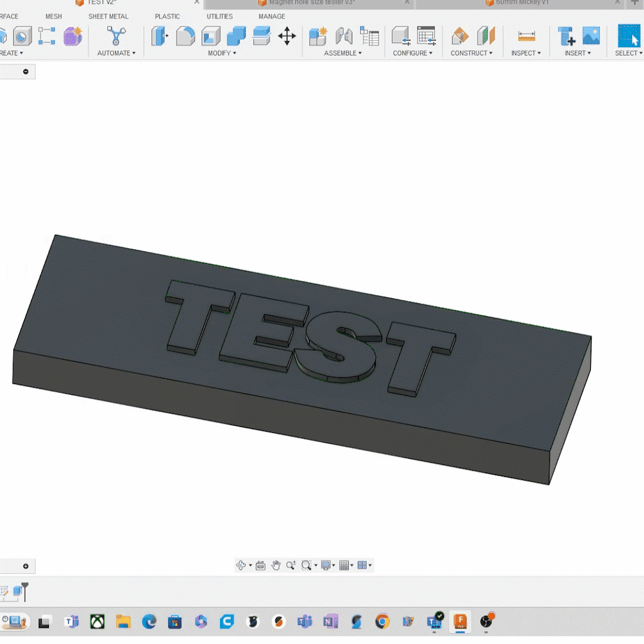This screenshot has width=644, height=644.
Task: Open Google Chrome from the taskbar
Action: click(382, 622)
